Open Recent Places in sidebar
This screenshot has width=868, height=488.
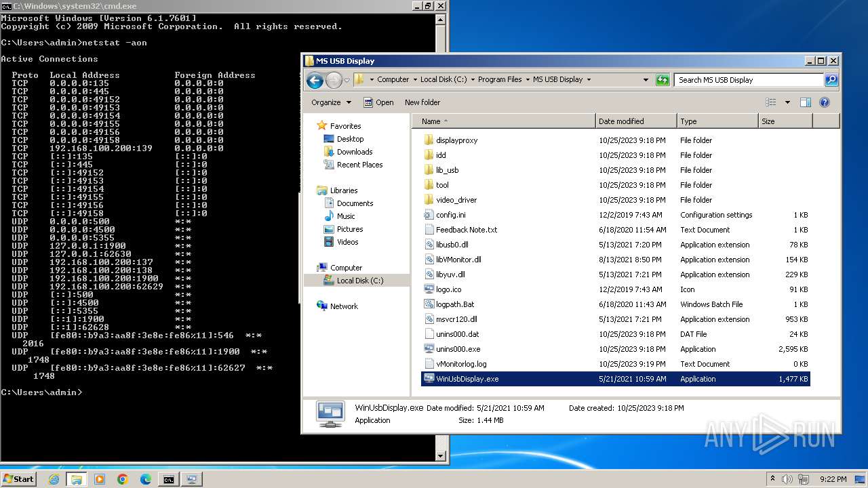(x=359, y=165)
